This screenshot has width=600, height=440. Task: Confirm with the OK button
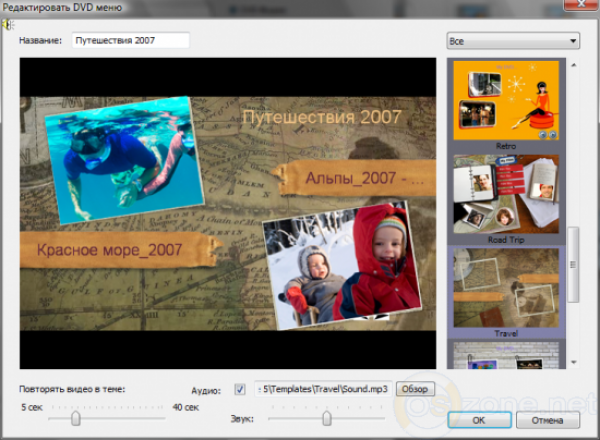pos(479,419)
